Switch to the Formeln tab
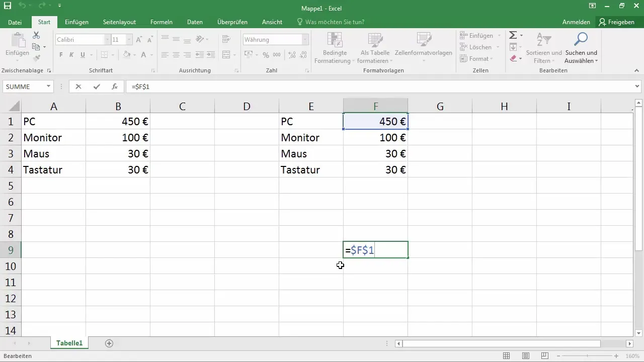Image resolution: width=644 pixels, height=362 pixels. (162, 22)
